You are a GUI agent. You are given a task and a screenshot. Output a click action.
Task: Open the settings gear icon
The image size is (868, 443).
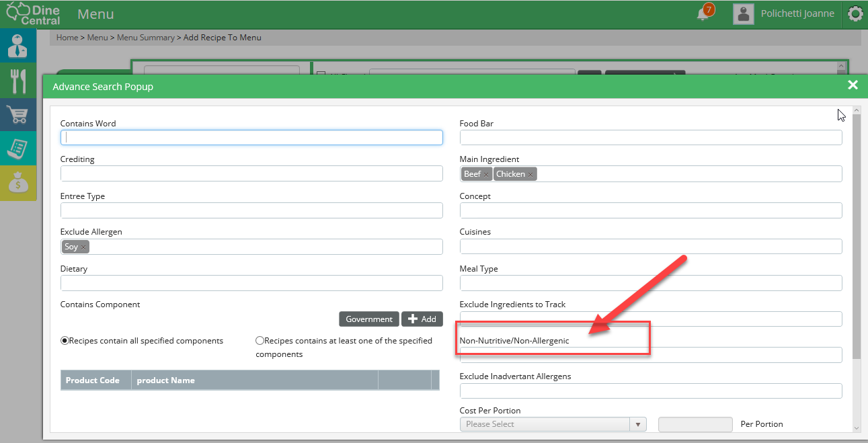[855, 14]
